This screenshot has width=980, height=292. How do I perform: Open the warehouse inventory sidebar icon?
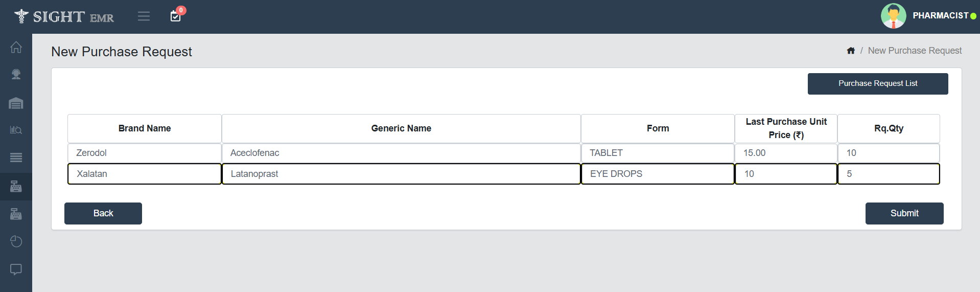click(x=16, y=103)
